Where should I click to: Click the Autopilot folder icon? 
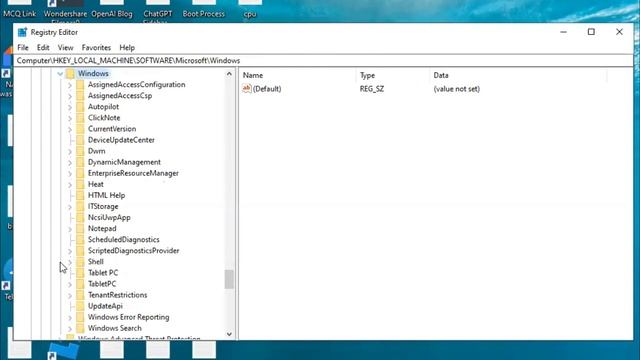point(80,107)
